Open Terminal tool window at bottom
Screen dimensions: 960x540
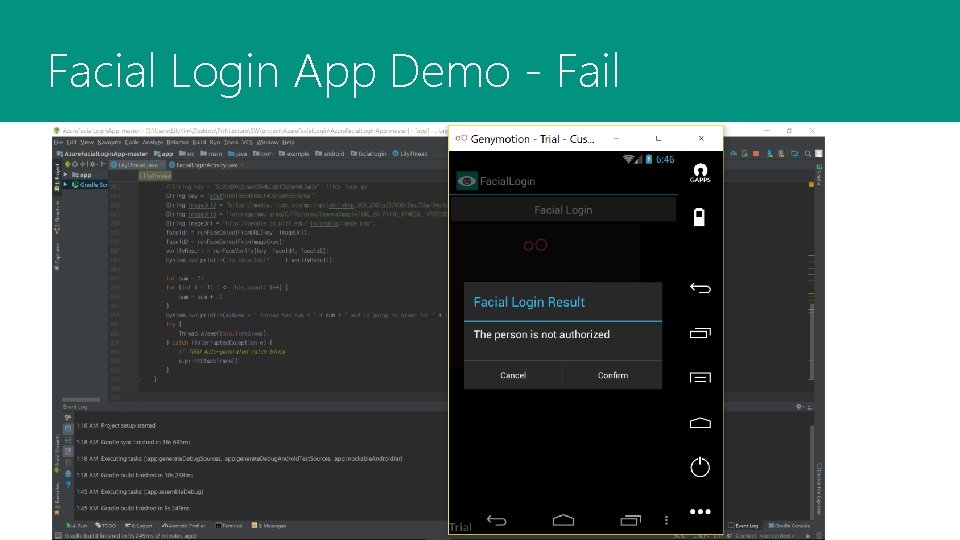pyautogui.click(x=229, y=525)
